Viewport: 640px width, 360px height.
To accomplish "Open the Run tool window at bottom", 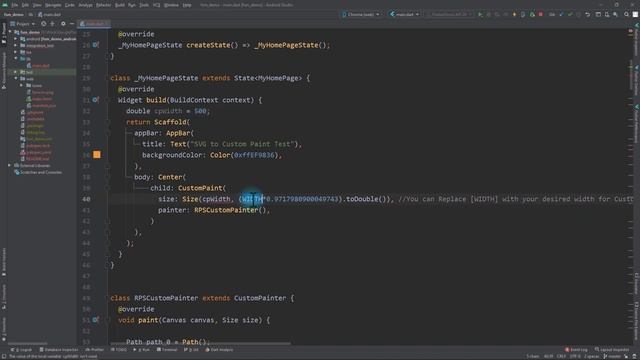I will point(142,350).
